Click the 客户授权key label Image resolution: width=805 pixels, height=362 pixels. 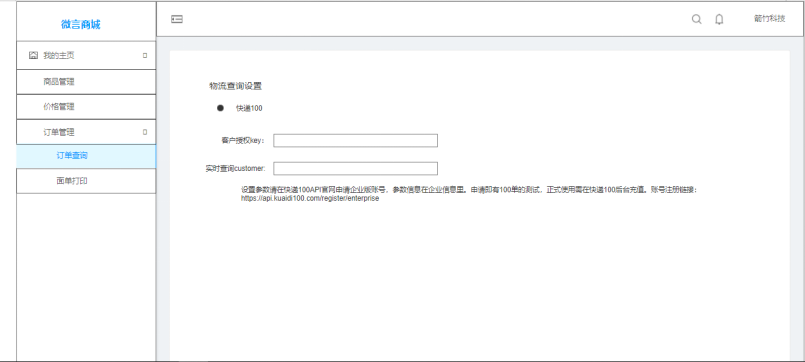pos(243,141)
